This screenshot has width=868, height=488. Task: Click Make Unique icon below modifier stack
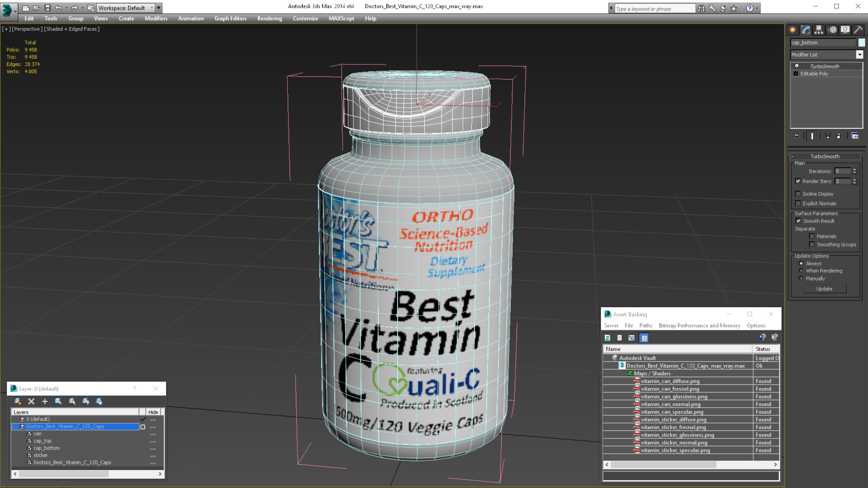coord(828,136)
